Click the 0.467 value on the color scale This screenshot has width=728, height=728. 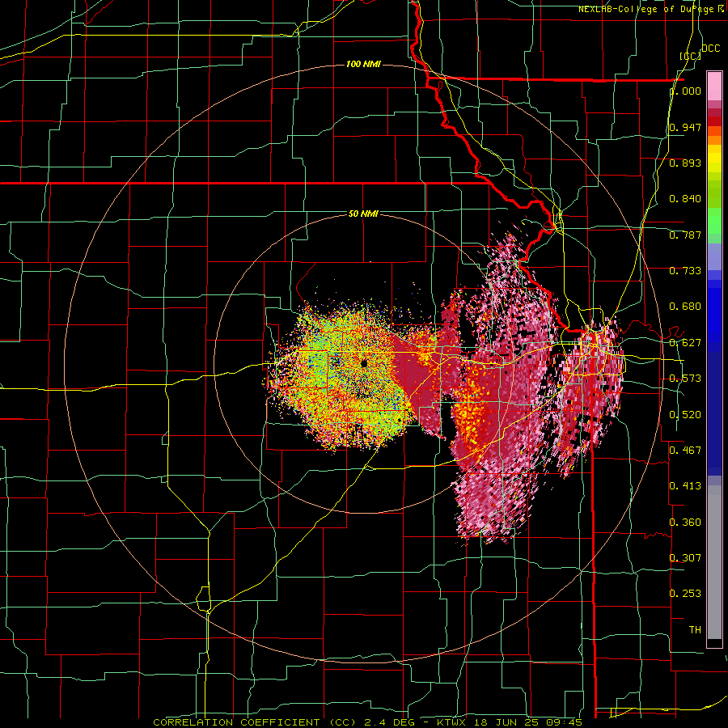[685, 450]
